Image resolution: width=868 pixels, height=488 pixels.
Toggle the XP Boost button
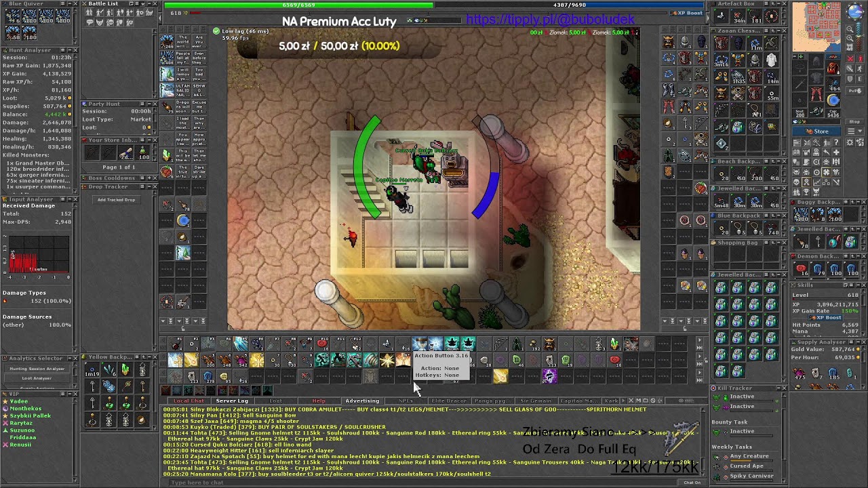[x=687, y=13]
